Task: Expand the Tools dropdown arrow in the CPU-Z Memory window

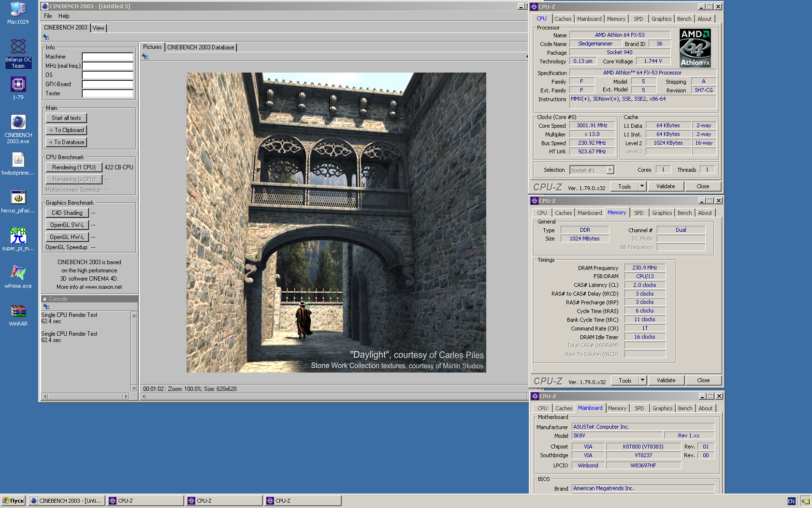Action: click(643, 380)
